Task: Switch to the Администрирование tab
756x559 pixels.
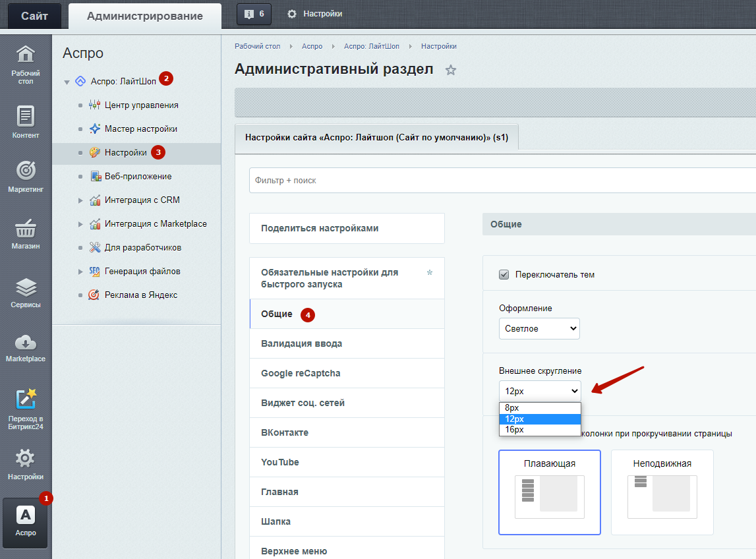Action: (144, 16)
